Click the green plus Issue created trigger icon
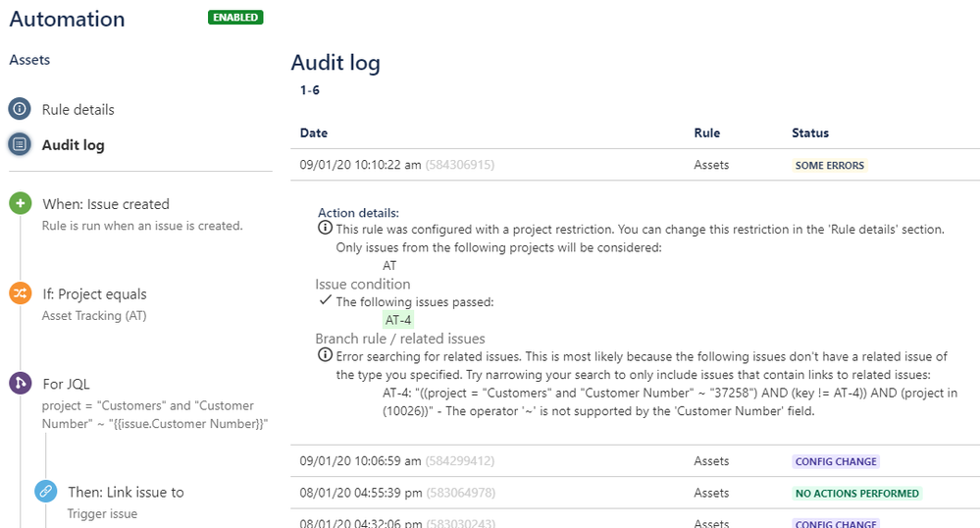 coord(20,203)
